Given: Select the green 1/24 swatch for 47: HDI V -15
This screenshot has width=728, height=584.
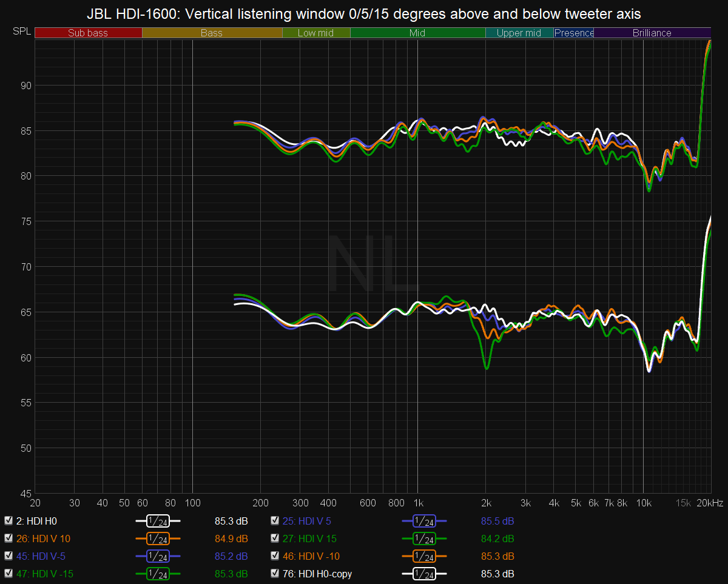Looking at the screenshot, I should pyautogui.click(x=158, y=574).
